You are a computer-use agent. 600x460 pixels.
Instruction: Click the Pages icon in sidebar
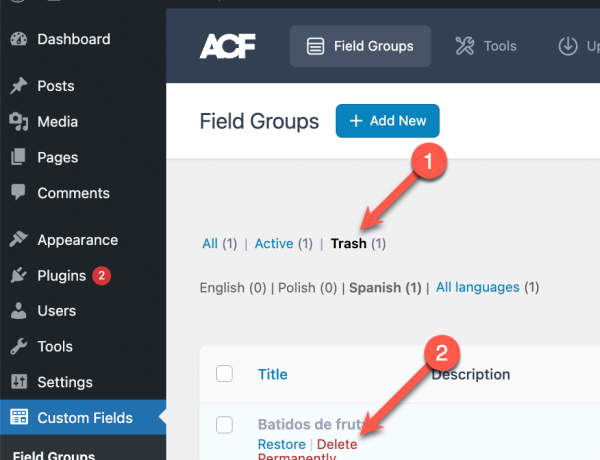pos(18,157)
